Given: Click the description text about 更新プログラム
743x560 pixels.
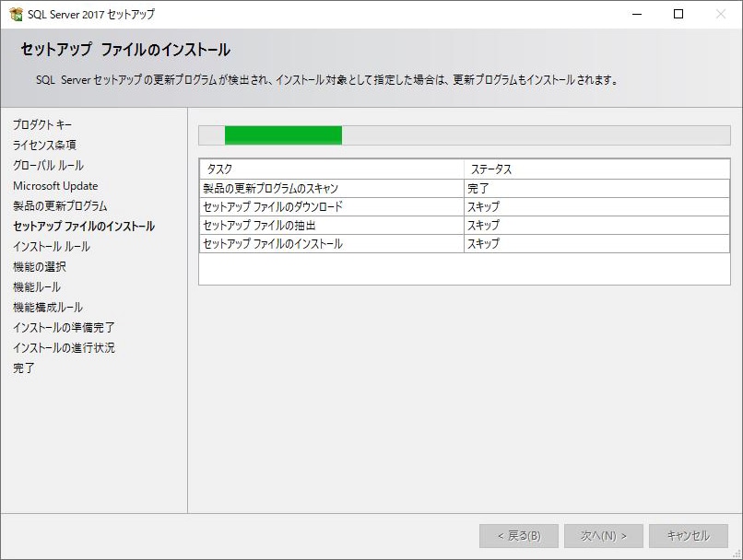Looking at the screenshot, I should point(328,80).
